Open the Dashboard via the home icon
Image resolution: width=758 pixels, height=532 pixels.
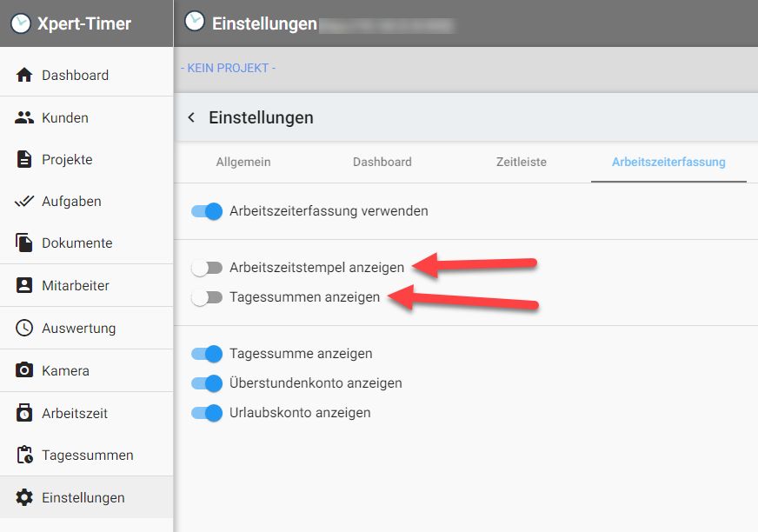[x=23, y=75]
